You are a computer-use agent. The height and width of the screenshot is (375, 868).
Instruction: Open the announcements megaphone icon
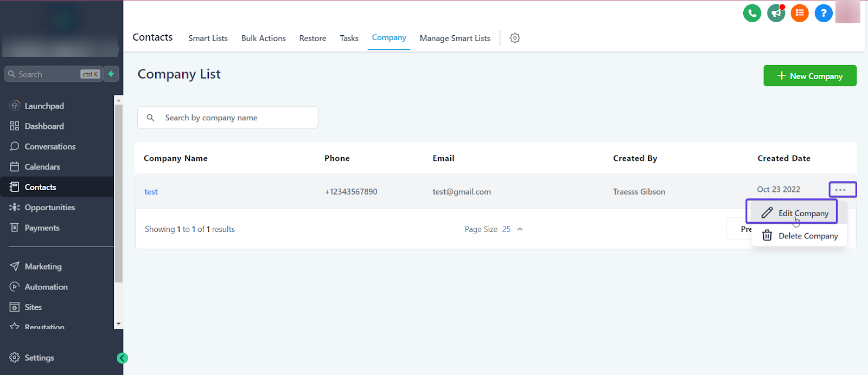[776, 13]
